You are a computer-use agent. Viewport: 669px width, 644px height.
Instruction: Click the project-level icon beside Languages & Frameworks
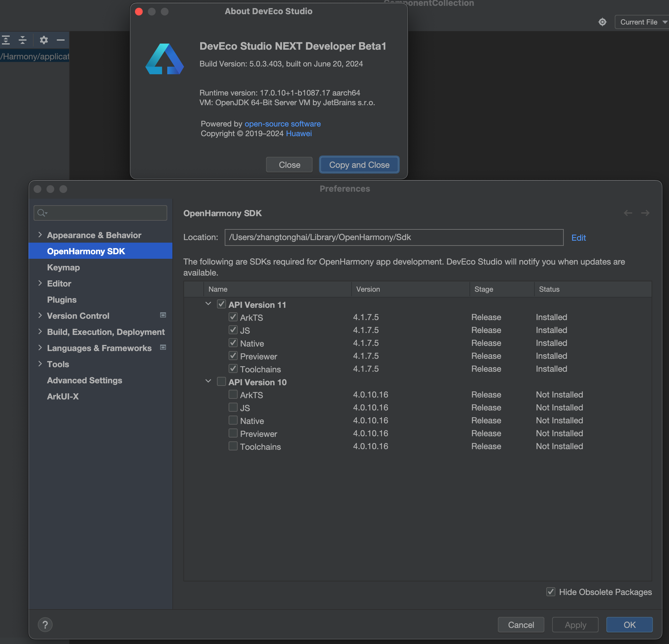coord(163,347)
